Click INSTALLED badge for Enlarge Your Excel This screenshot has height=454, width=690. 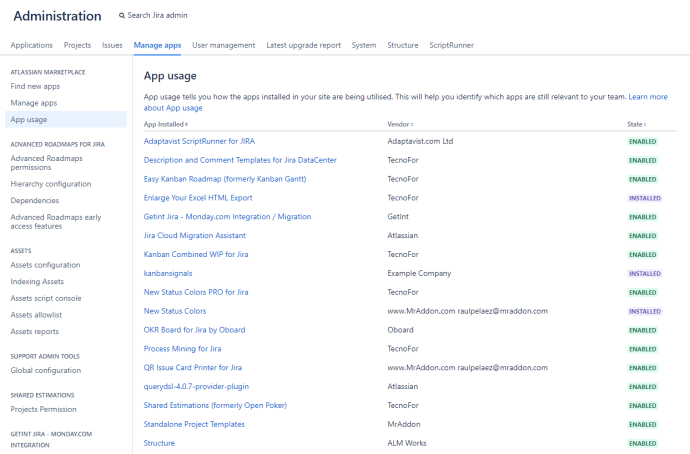643,198
